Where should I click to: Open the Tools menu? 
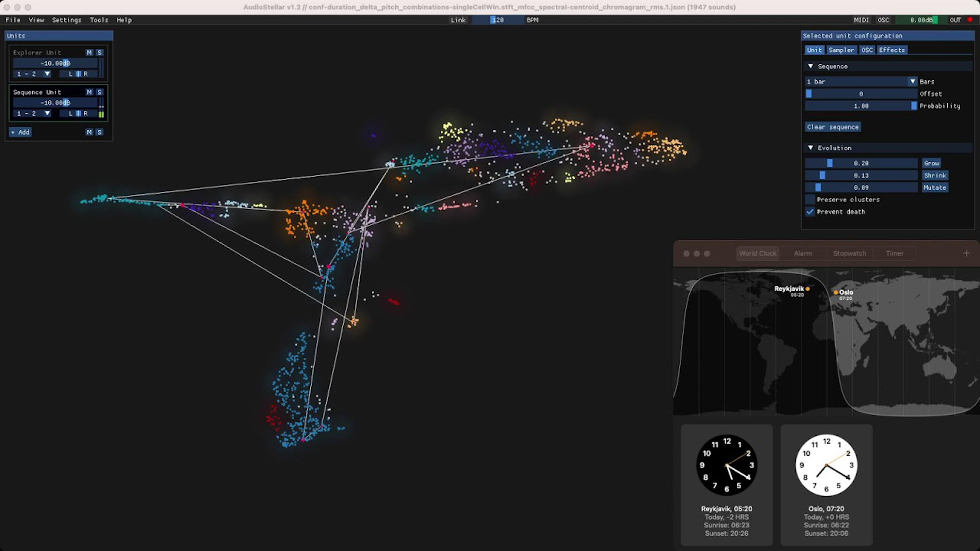(x=99, y=20)
